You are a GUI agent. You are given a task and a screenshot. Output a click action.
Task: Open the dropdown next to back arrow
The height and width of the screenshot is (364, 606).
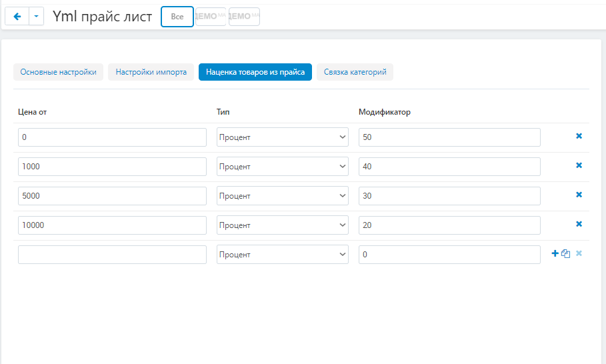[36, 16]
